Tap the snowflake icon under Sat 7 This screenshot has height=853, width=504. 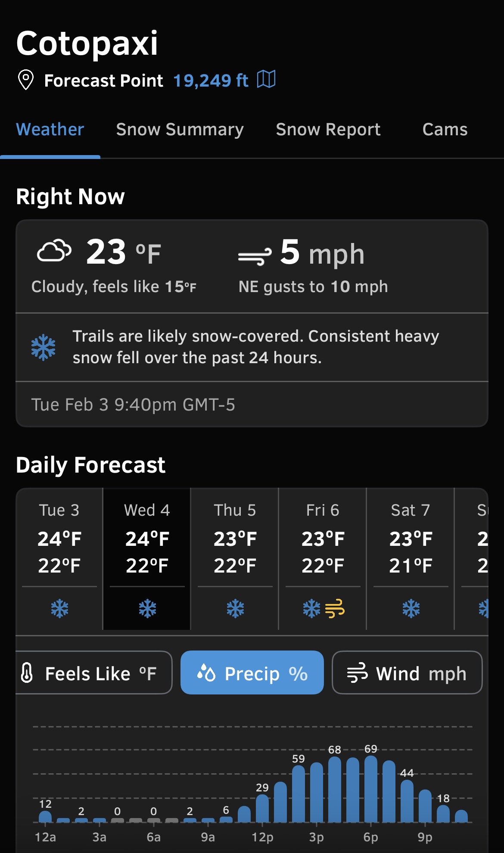point(411,609)
